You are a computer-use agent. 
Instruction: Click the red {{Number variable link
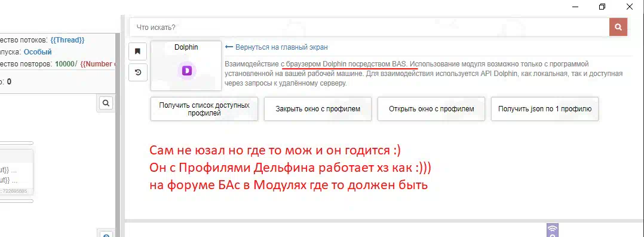click(98, 64)
